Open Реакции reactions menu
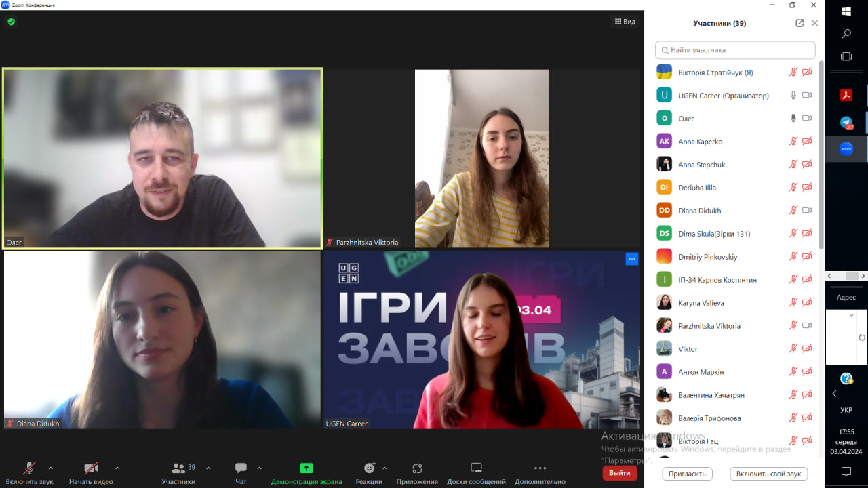The width and height of the screenshot is (868, 488). (x=369, y=472)
